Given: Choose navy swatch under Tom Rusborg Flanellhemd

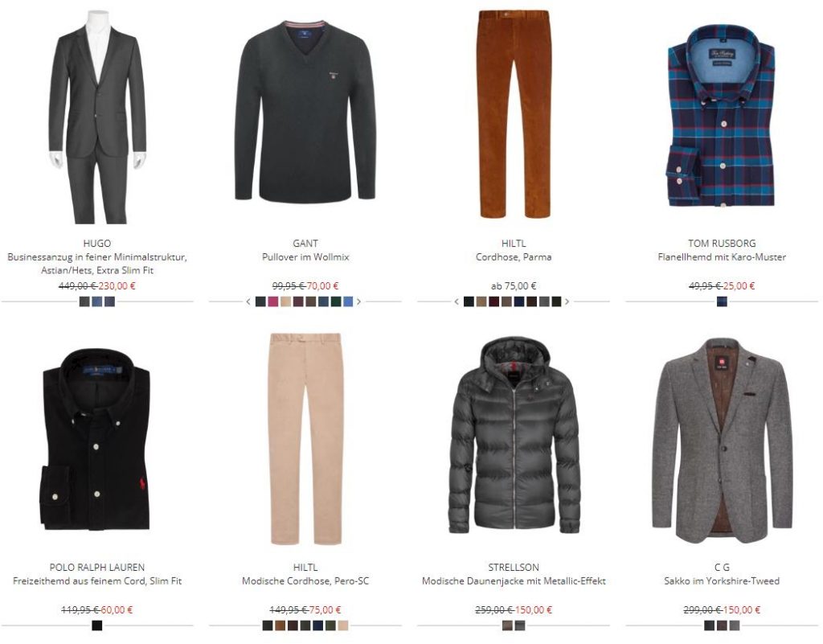Looking at the screenshot, I should [722, 301].
